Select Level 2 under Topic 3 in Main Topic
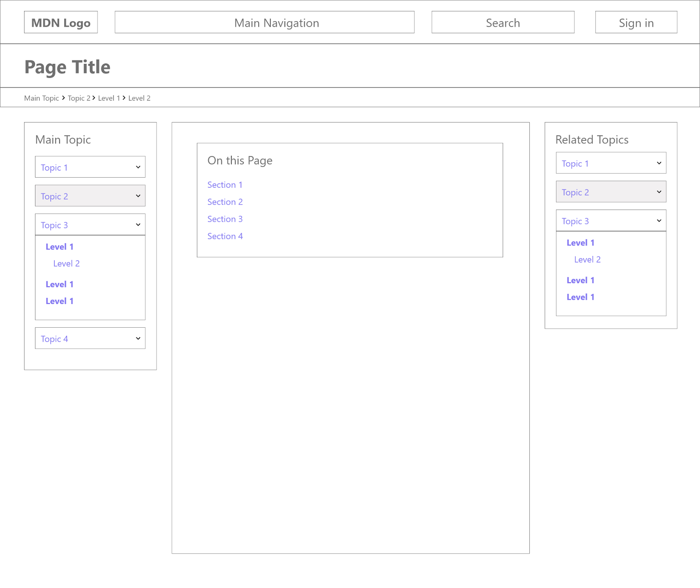Image resolution: width=700 pixels, height=588 pixels. (x=66, y=263)
